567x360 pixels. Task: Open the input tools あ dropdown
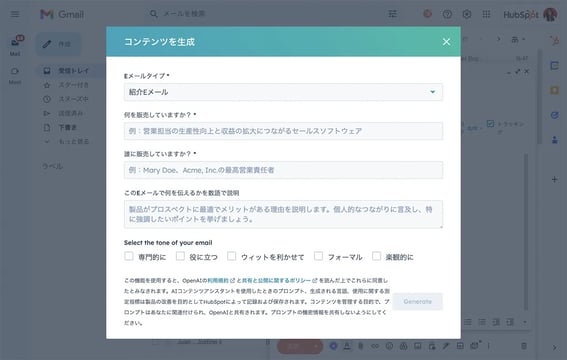(x=518, y=39)
